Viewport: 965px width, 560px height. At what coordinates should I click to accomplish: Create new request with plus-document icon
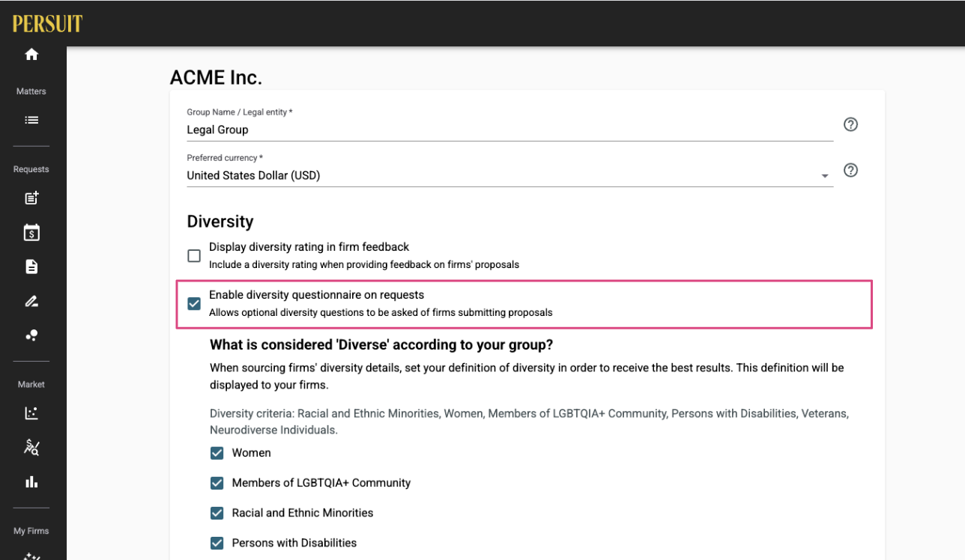coord(31,198)
